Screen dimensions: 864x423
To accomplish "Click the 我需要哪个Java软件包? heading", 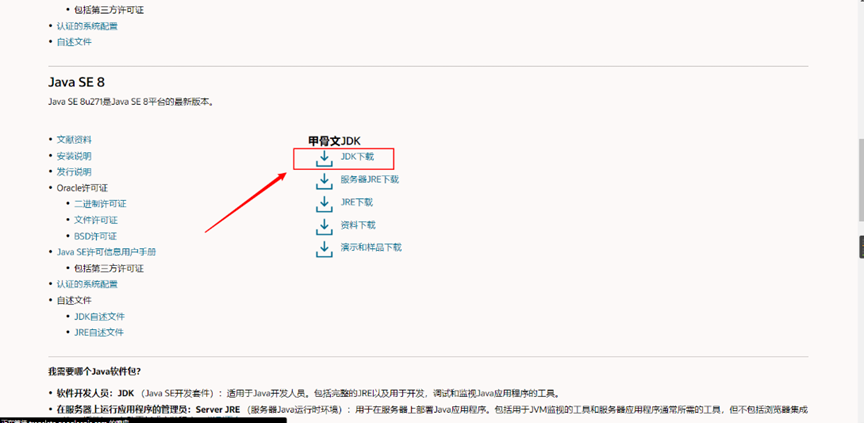I will point(95,371).
